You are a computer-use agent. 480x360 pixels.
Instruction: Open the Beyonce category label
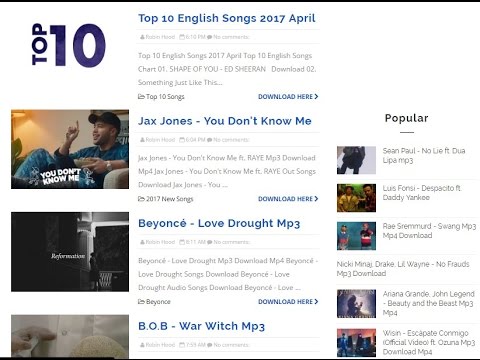pyautogui.click(x=158, y=302)
